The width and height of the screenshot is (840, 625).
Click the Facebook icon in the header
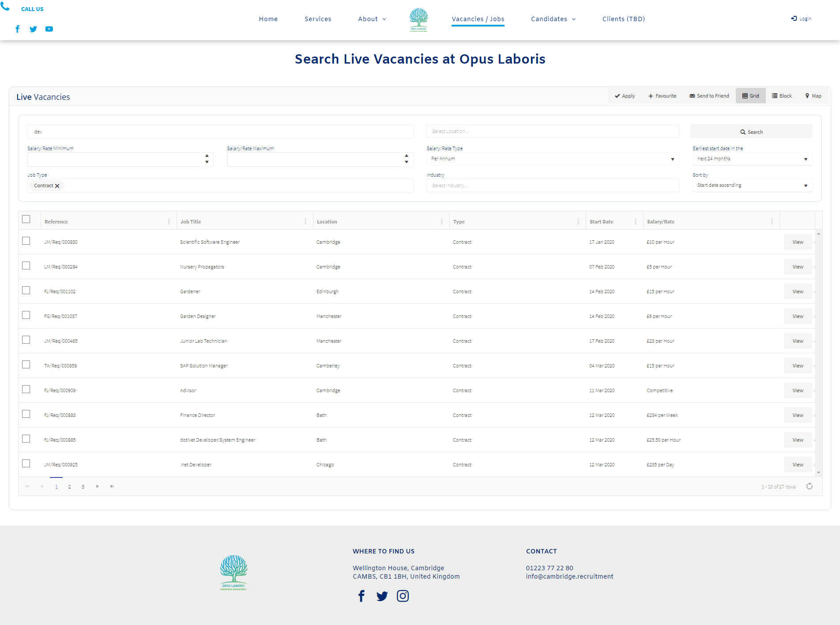coord(18,29)
